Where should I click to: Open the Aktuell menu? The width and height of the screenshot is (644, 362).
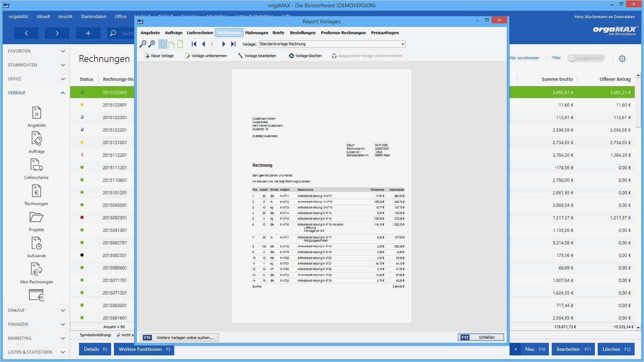[43, 16]
